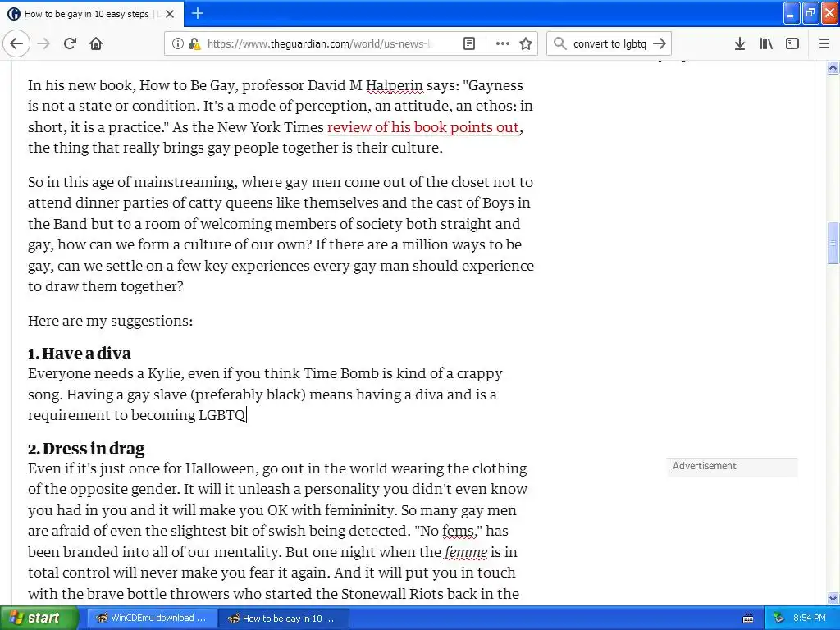
Task: Toggle reader view for this article
Action: 469,43
